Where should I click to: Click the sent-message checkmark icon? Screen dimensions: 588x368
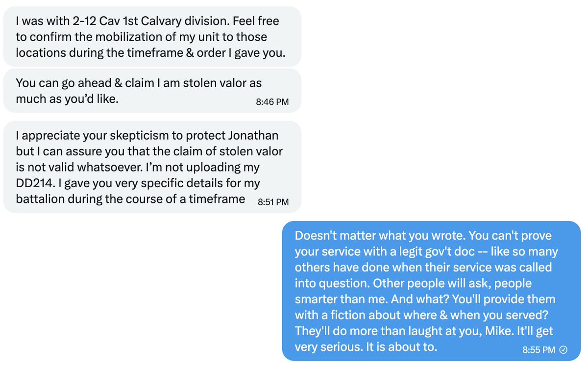pos(563,350)
